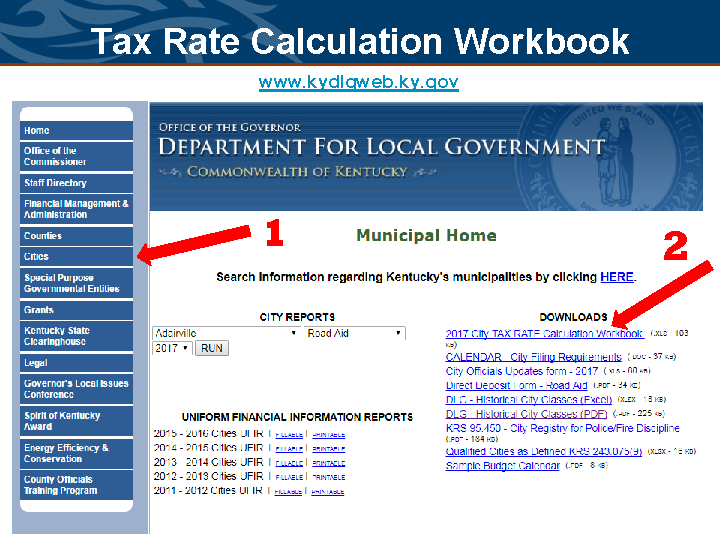Download DLG Historical City Classes (PDF)
Viewport: 720px width, 540px height.
(x=526, y=414)
